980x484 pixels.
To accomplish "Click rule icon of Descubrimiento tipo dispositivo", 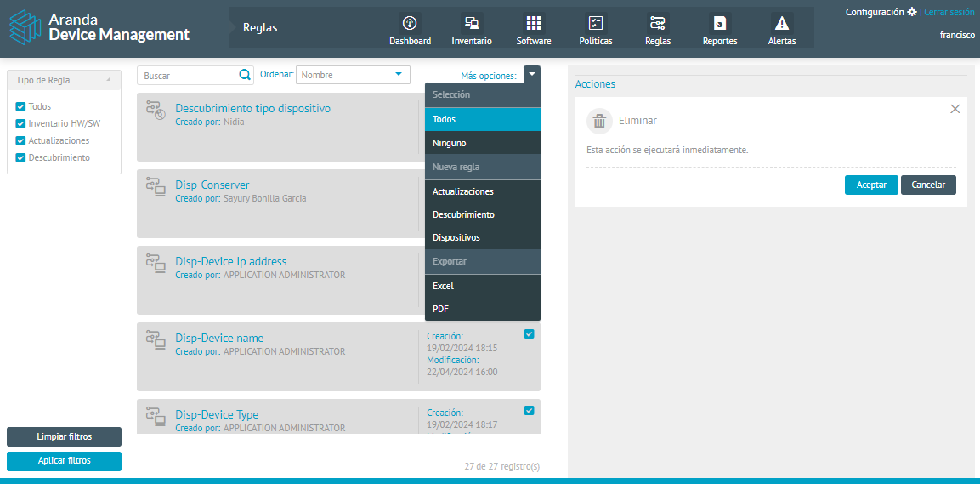I will coord(156,110).
